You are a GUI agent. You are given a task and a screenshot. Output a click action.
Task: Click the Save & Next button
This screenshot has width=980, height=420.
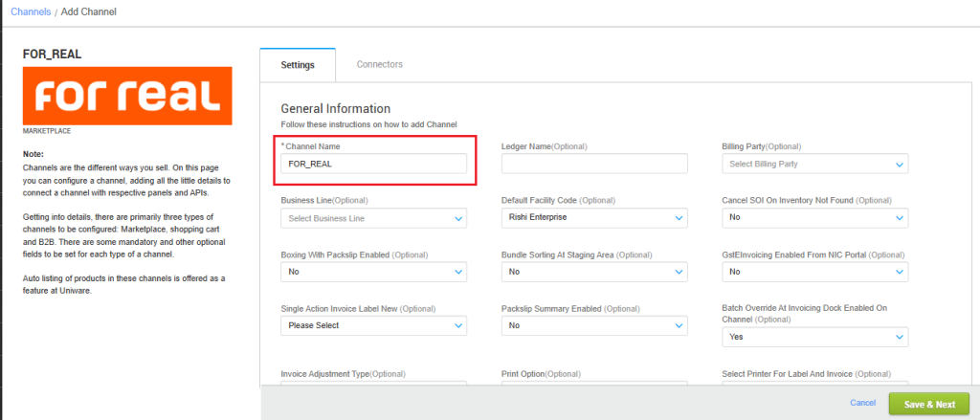pos(927,404)
